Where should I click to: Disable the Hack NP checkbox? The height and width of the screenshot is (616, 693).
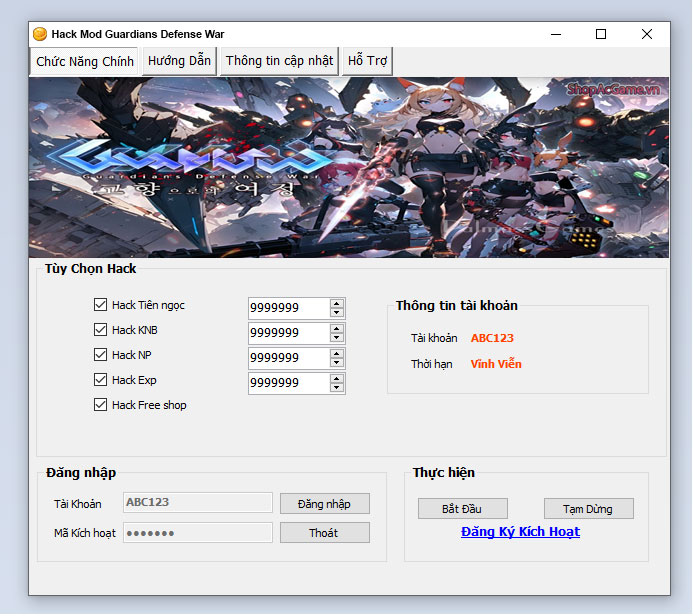point(100,355)
